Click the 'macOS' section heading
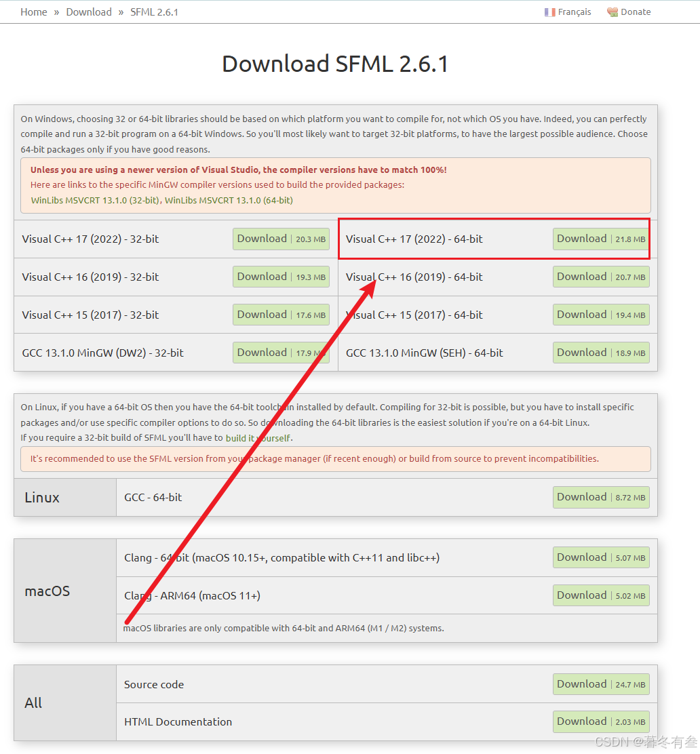This screenshot has width=700, height=754. 47,591
